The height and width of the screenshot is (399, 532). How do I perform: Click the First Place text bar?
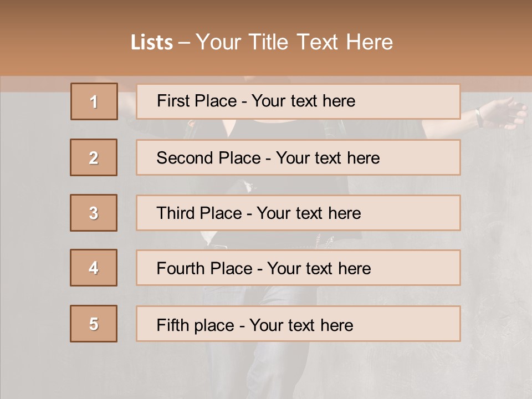[x=298, y=101]
